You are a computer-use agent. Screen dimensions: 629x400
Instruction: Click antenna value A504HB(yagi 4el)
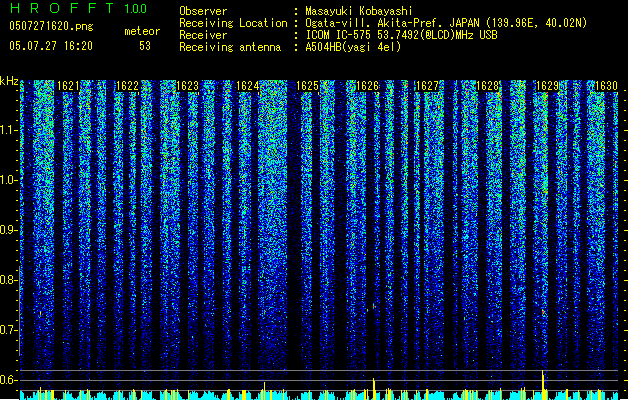coord(353,47)
